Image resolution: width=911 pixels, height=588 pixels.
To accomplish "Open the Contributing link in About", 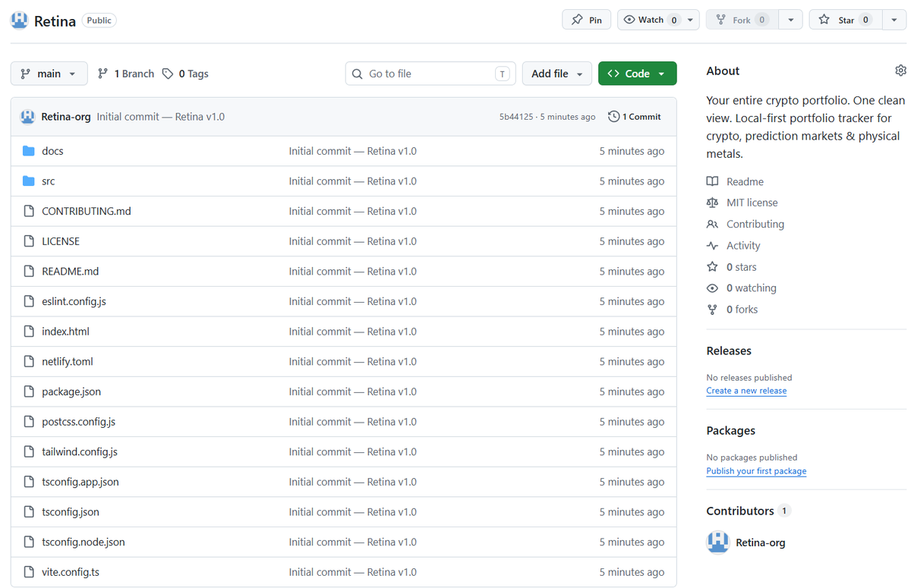I will point(755,225).
